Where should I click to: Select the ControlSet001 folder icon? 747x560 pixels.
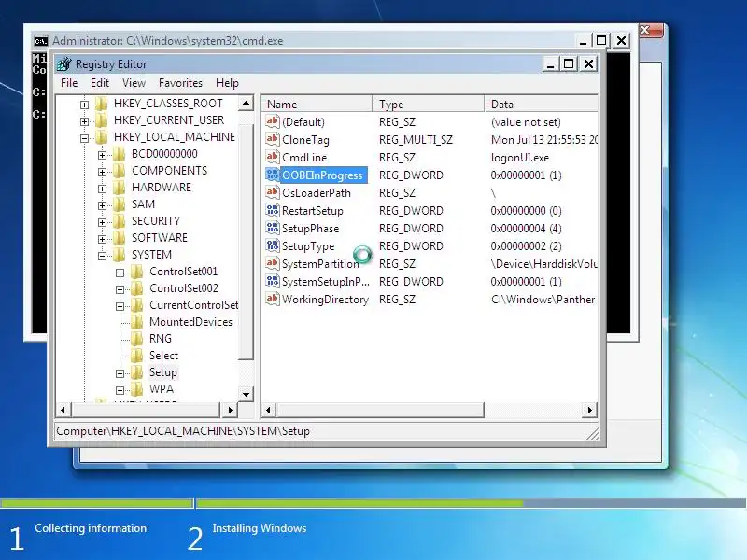[x=136, y=272]
